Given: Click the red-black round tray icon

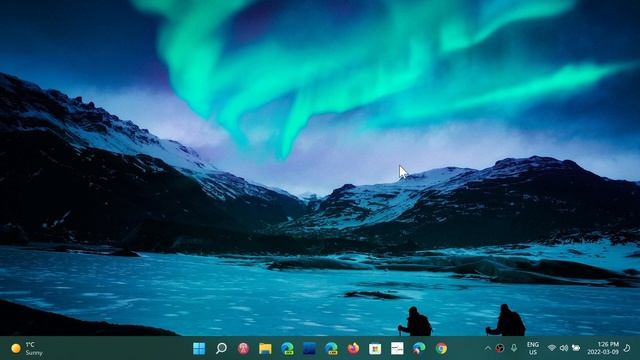Looking at the screenshot, I should pos(500,348).
